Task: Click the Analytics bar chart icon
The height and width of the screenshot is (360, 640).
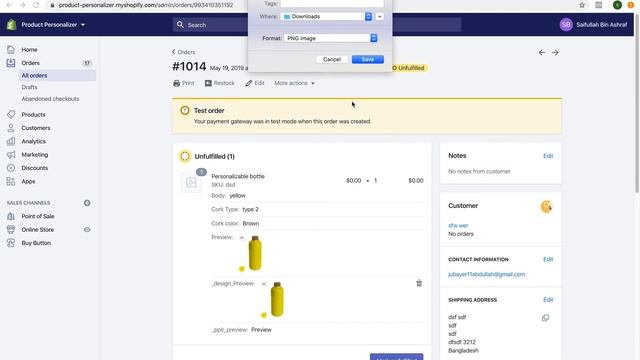Action: pos(11,141)
